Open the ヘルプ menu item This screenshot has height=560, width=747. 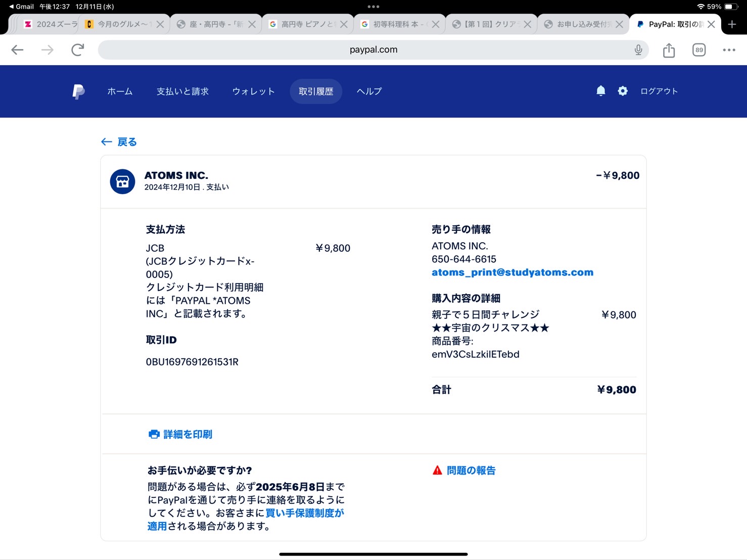point(369,91)
